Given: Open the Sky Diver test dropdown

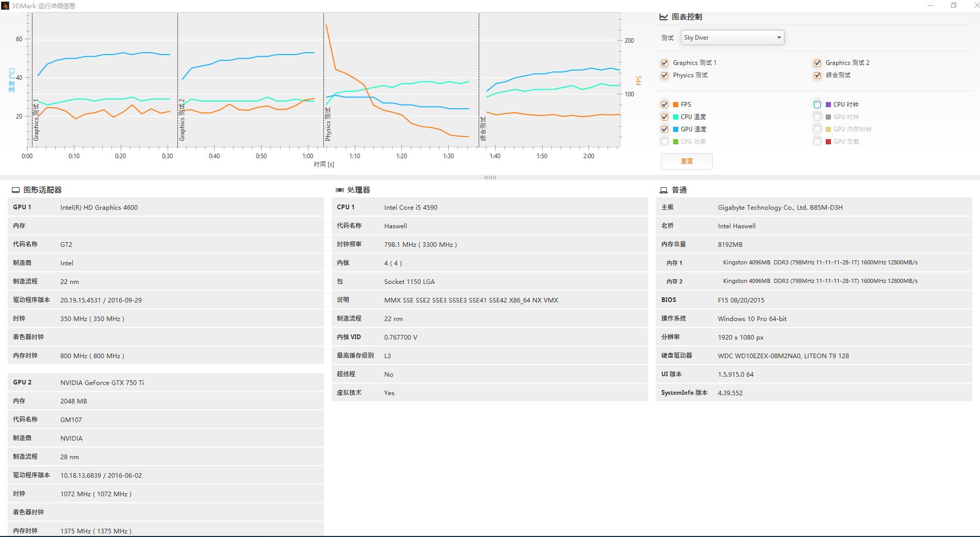Looking at the screenshot, I should (x=732, y=38).
